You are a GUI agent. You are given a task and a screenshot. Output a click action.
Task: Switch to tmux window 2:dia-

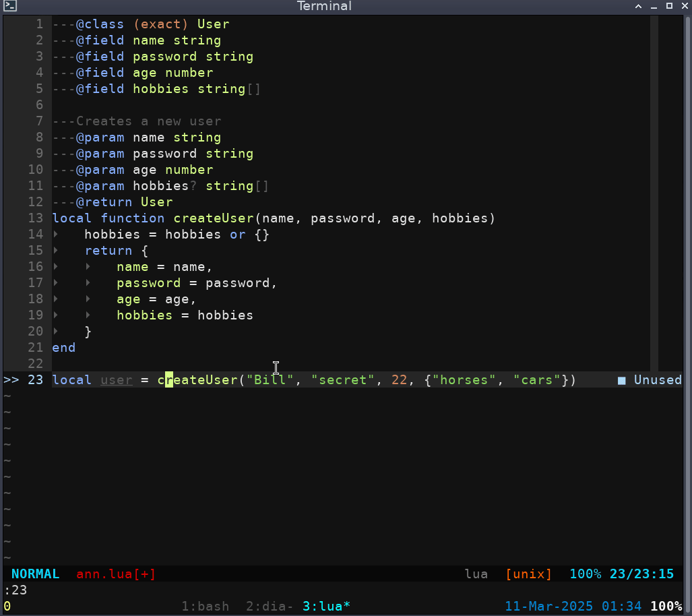pos(270,607)
